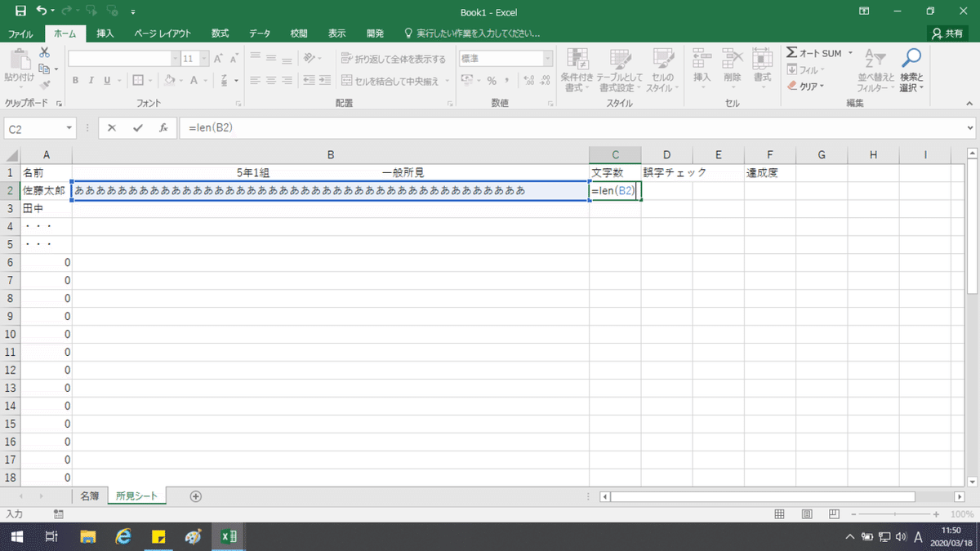The height and width of the screenshot is (551, 980).
Task: Open the Insert Function fx dialog
Action: click(163, 128)
